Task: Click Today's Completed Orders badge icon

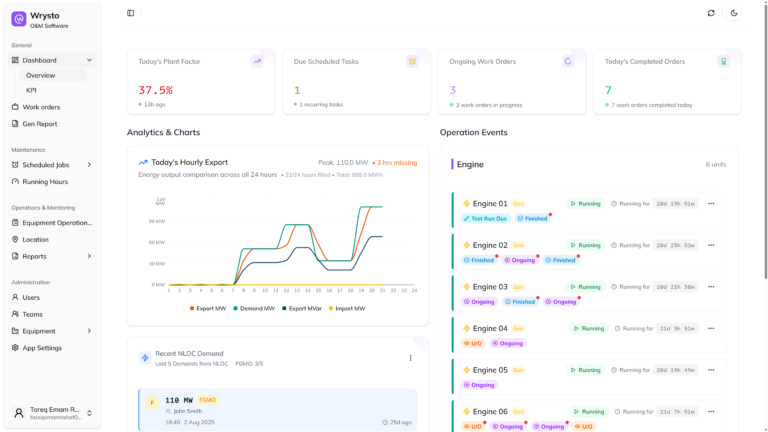Action: (x=723, y=62)
